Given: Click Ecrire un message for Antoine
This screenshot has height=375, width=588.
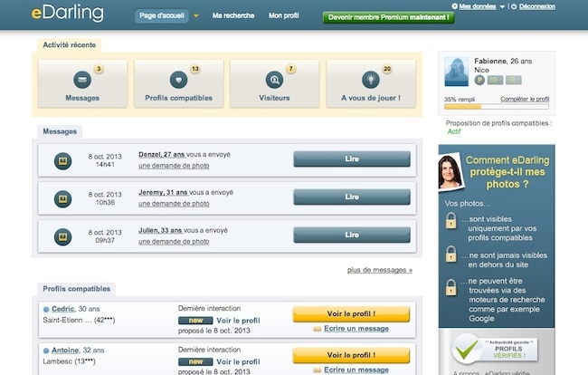Looking at the screenshot, I should click(356, 370).
